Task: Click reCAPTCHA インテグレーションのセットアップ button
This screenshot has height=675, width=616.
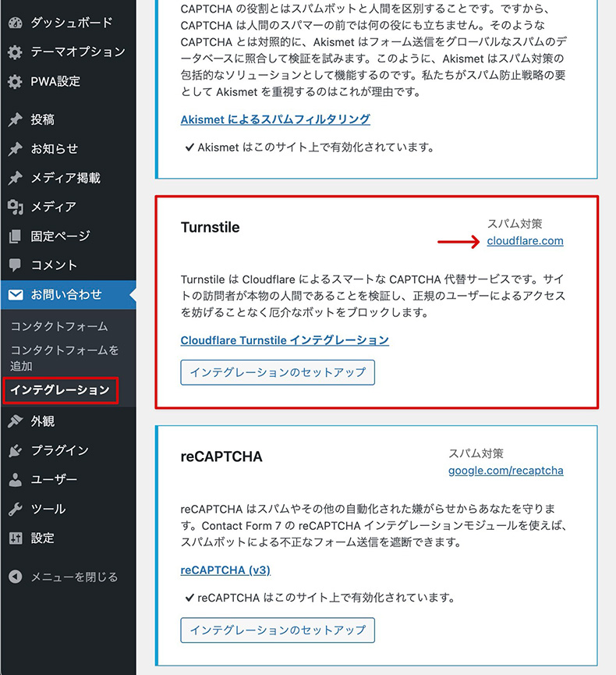Action: coord(278,631)
